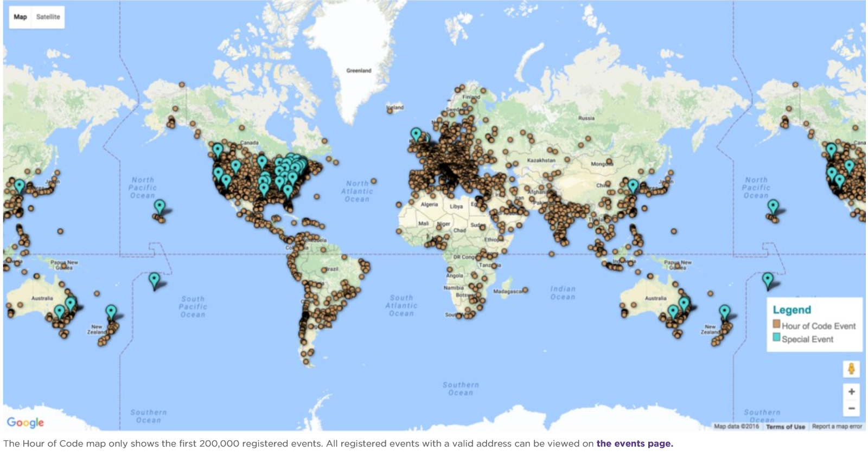868x457 pixels.
Task: Open Terms of Use link
Action: point(786,427)
